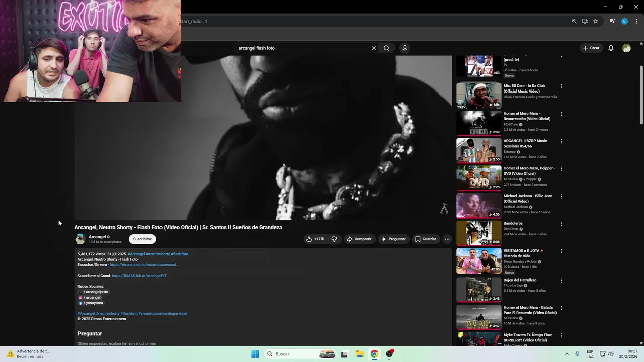Click the magnifier search button
644x362 pixels.
[x=386, y=48]
